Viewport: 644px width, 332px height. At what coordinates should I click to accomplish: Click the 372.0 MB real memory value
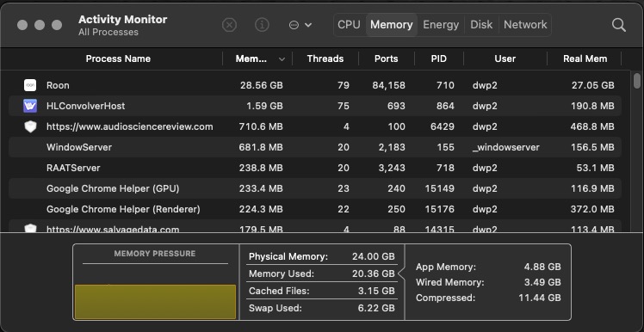point(592,209)
